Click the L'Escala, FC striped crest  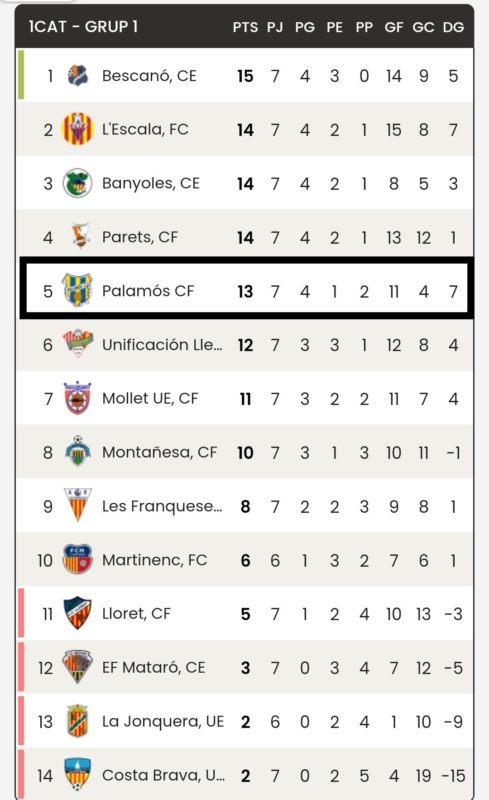point(78,129)
